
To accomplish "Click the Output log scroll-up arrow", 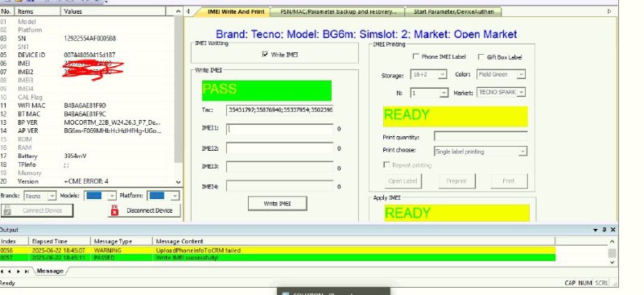I will [x=612, y=242].
